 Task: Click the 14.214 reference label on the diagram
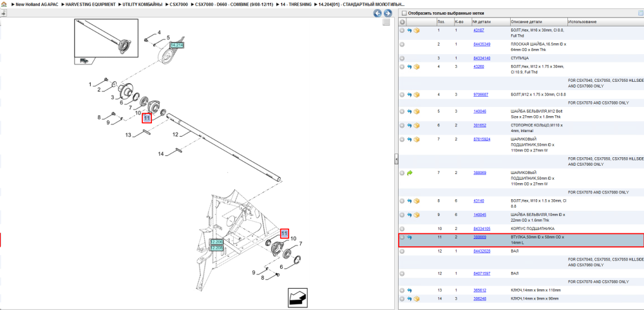tap(176, 45)
